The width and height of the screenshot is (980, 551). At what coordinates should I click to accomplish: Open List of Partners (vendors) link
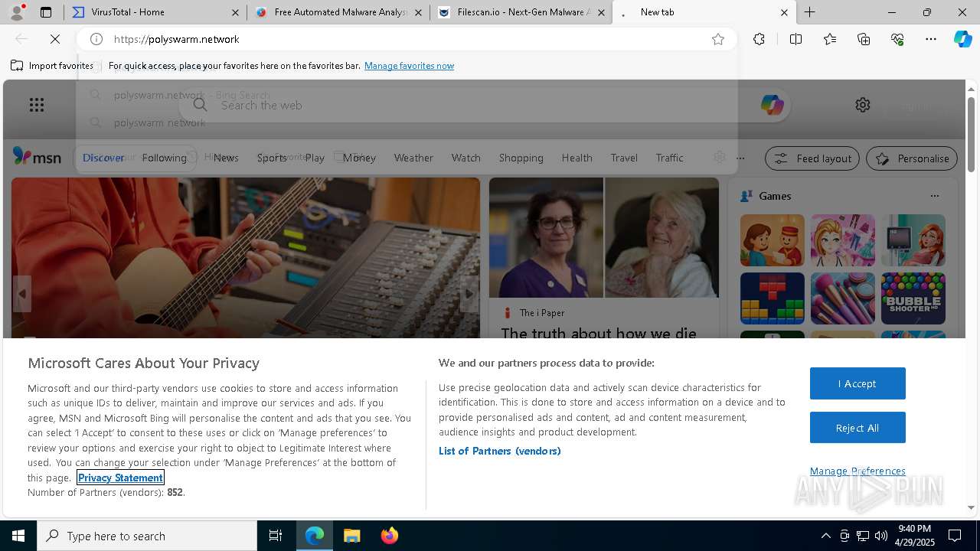click(x=500, y=451)
